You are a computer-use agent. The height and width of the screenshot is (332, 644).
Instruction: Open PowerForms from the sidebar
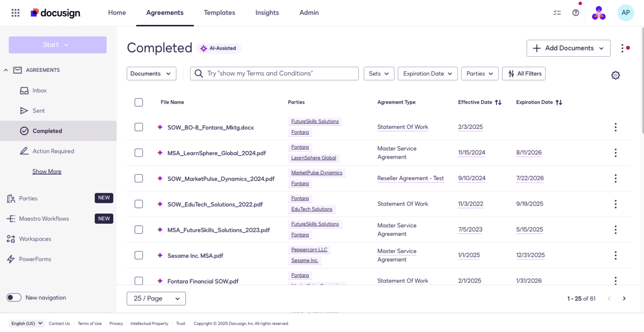pos(34,259)
